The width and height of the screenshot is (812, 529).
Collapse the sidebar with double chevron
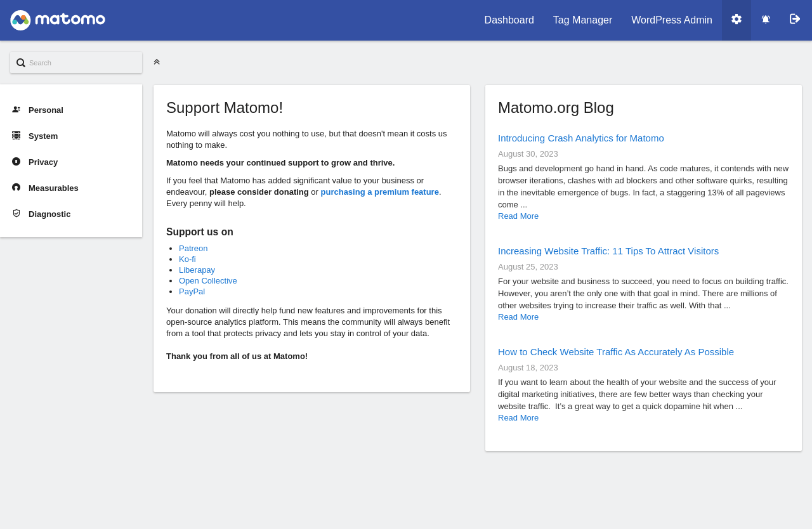pyautogui.click(x=157, y=62)
